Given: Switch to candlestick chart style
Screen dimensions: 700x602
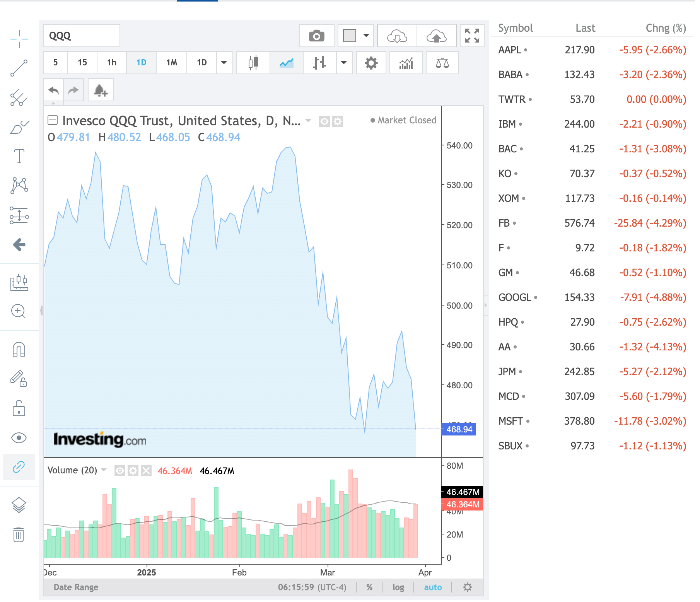Looking at the screenshot, I should (x=253, y=63).
